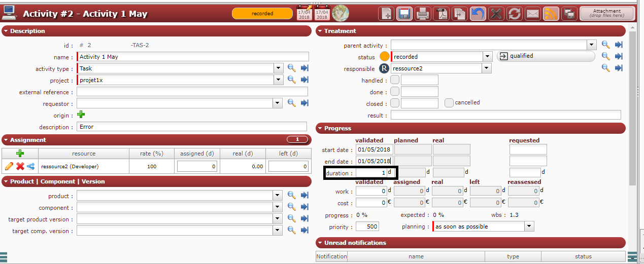
Task: Enable the cancelled checkbox
Action: [x=449, y=103]
